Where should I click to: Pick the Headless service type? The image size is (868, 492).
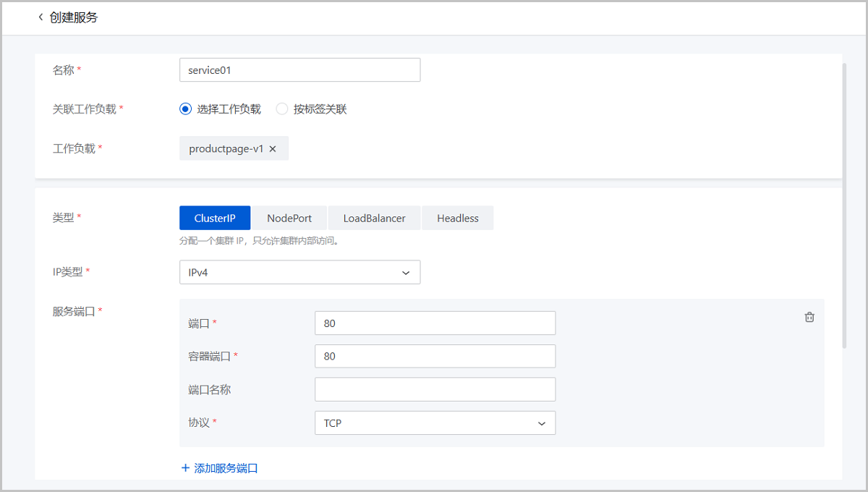point(458,218)
